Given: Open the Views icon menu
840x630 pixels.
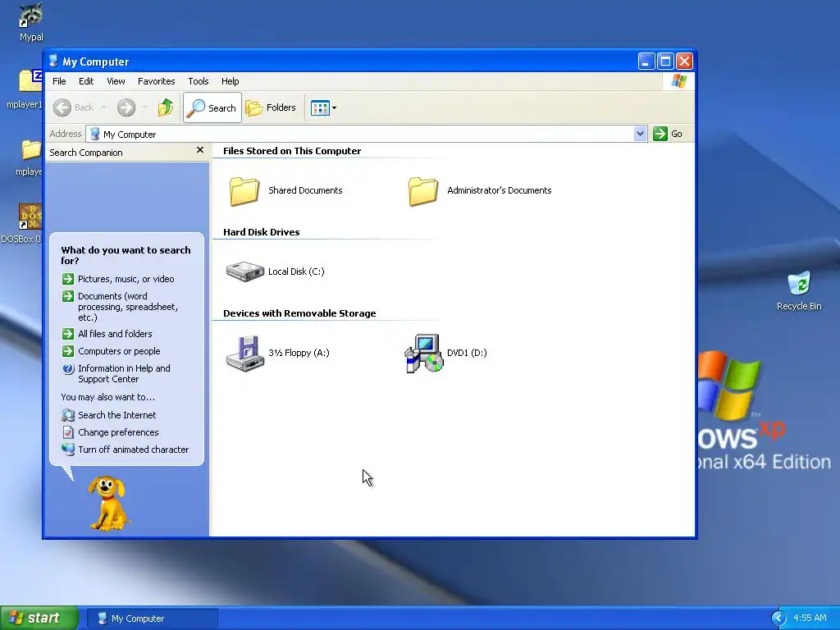Looking at the screenshot, I should pos(321,107).
